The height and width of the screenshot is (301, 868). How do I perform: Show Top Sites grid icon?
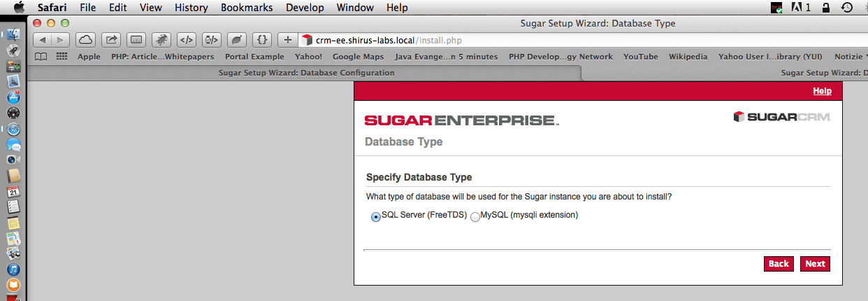(62, 57)
